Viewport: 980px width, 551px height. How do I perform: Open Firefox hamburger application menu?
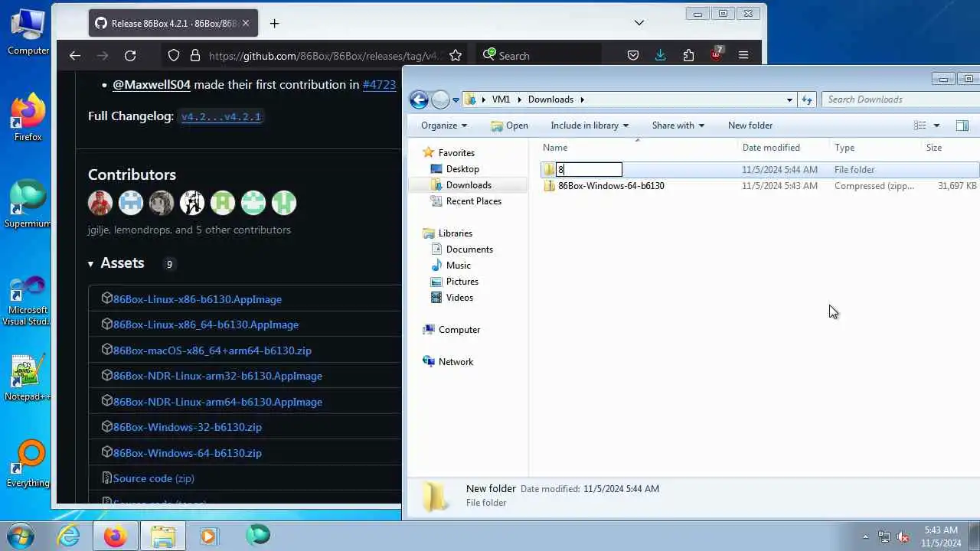743,55
